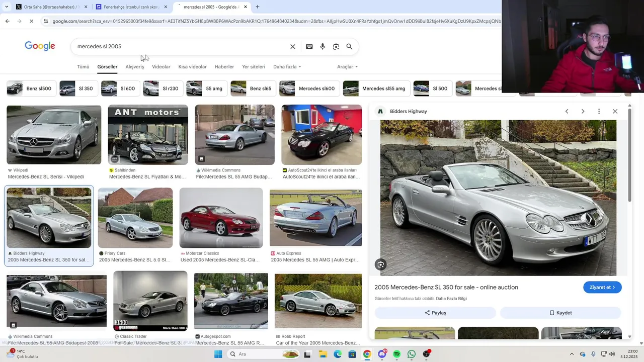Screen dimensions: 644x362
Task: Close the Fenerbahçe İstanbul tab
Action: (166, 7)
